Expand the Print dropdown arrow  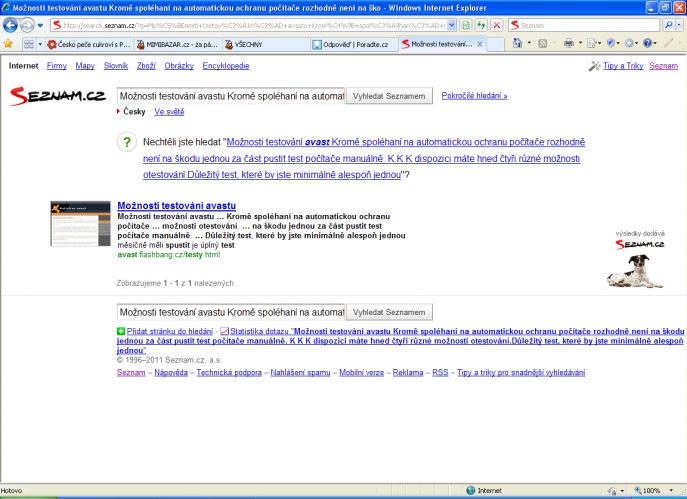580,43
